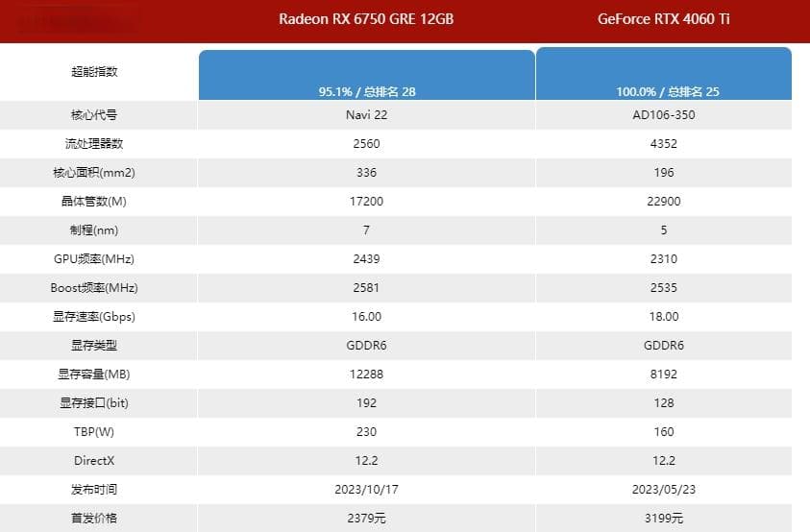Select the 2535 boost frequency value
The width and height of the screenshot is (810, 532).
point(664,288)
